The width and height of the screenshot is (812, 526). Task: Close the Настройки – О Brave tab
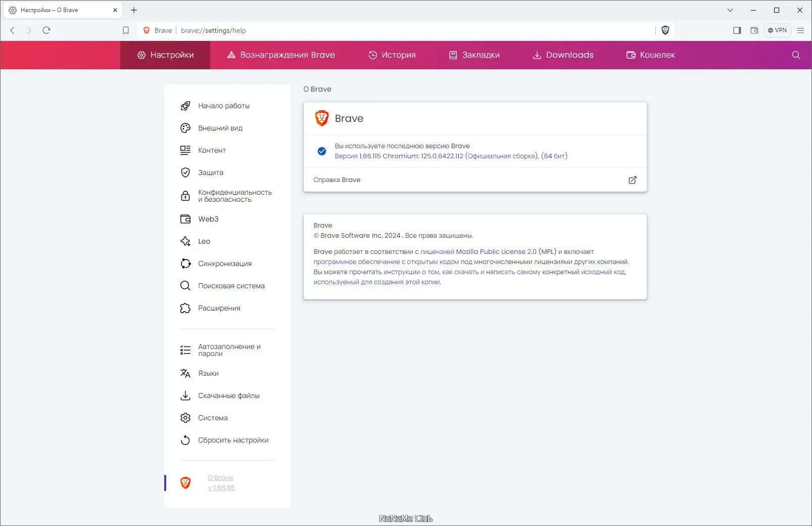[115, 10]
